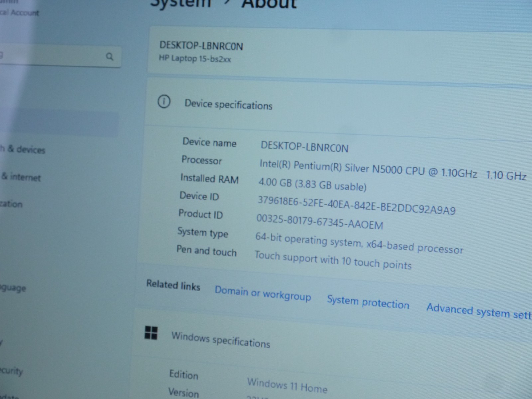Select the Installed RAM label

coord(209,178)
